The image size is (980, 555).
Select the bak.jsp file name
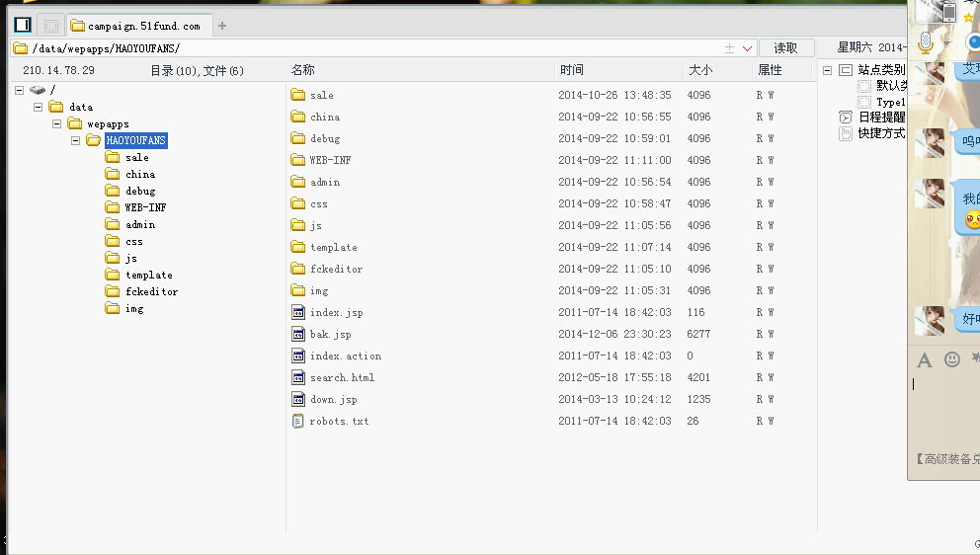[x=331, y=335]
